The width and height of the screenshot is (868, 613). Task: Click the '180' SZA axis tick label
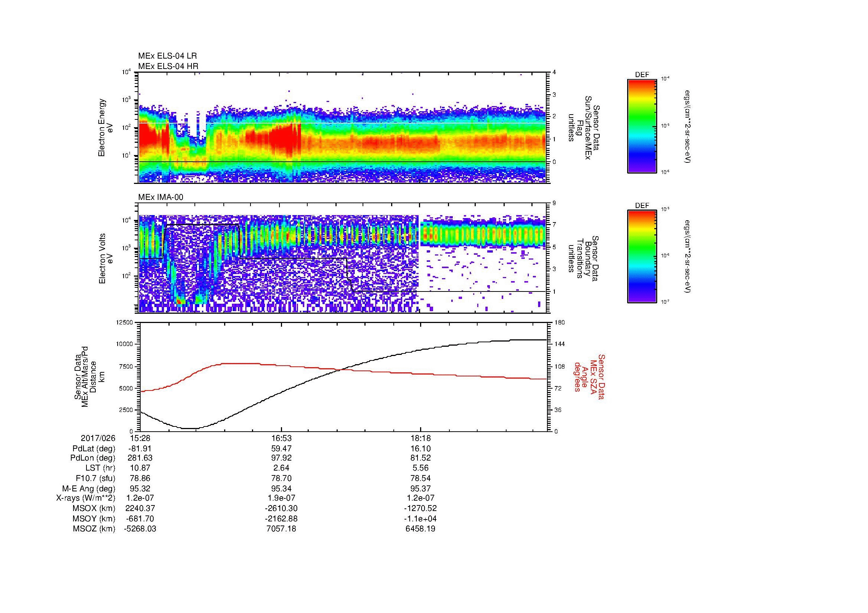tap(560, 322)
